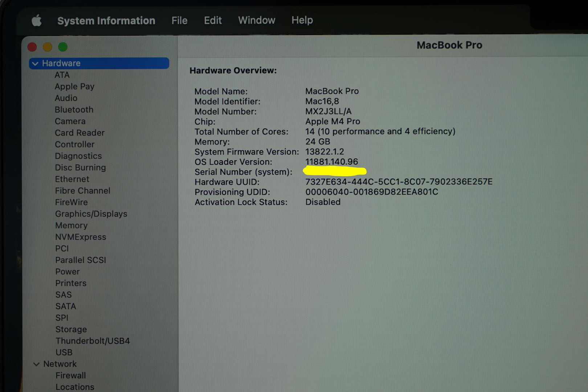Select Audio in the sidebar

66,98
